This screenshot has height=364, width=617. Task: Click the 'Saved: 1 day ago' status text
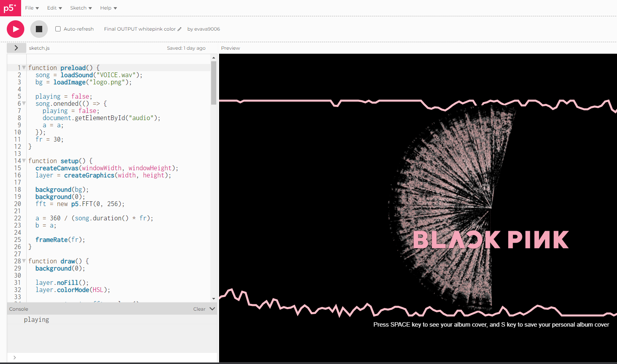[186, 48]
